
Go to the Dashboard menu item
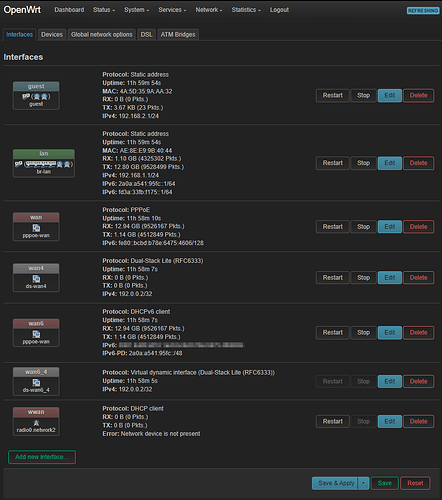tap(69, 10)
